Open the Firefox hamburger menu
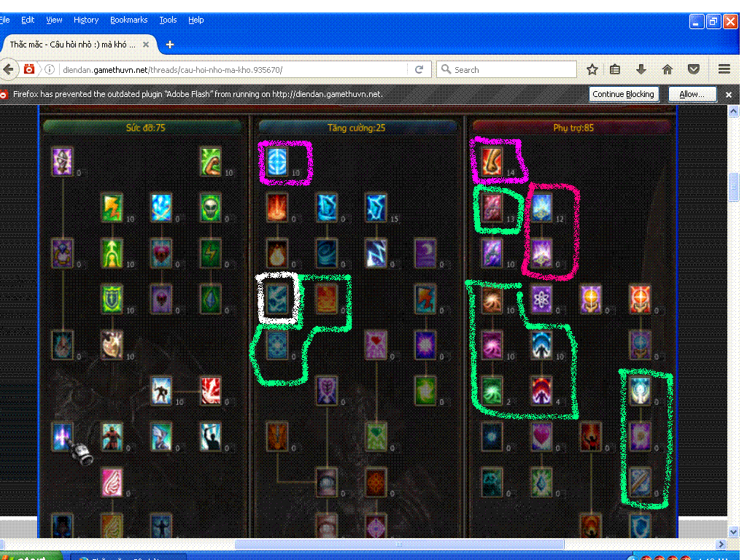The width and height of the screenshot is (747, 560). tap(724, 69)
